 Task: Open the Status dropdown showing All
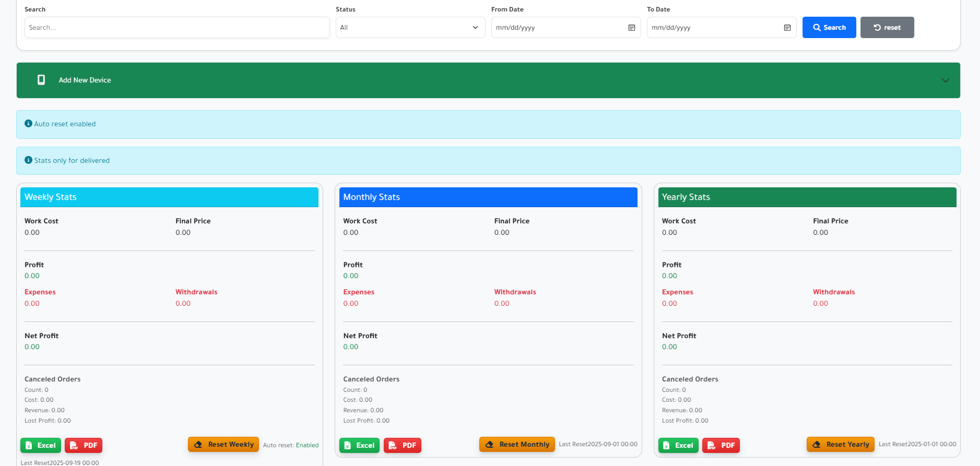click(410, 28)
